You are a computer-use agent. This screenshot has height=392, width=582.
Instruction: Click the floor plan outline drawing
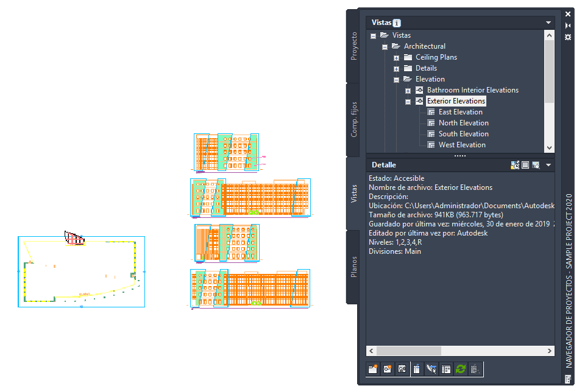point(81,271)
